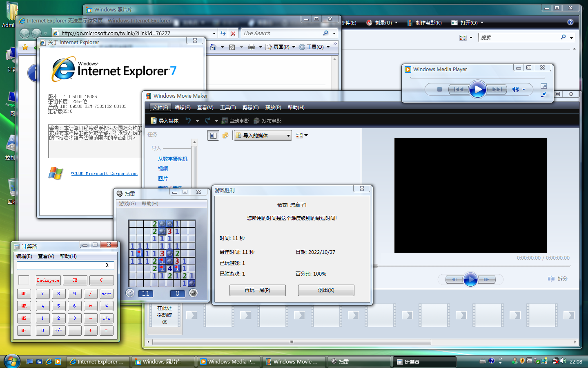Viewport: 588px width, 368px height.
Task: Click Previous track in Windows Media Player
Action: 459,90
